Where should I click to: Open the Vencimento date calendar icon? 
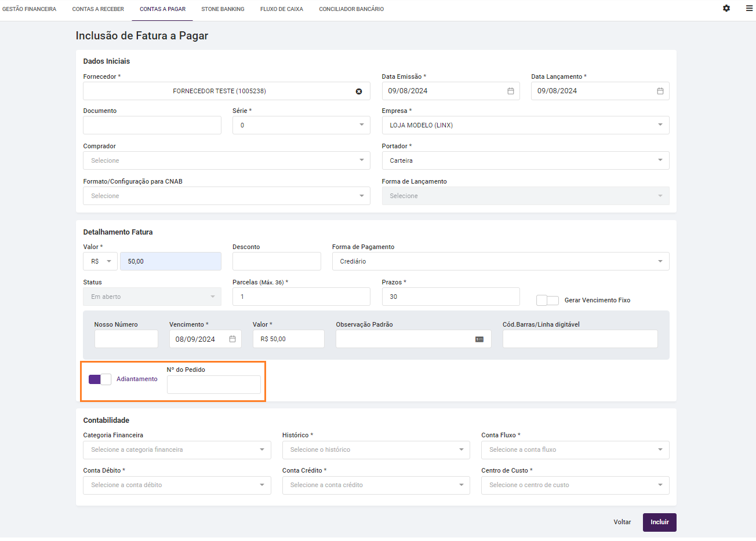click(232, 339)
